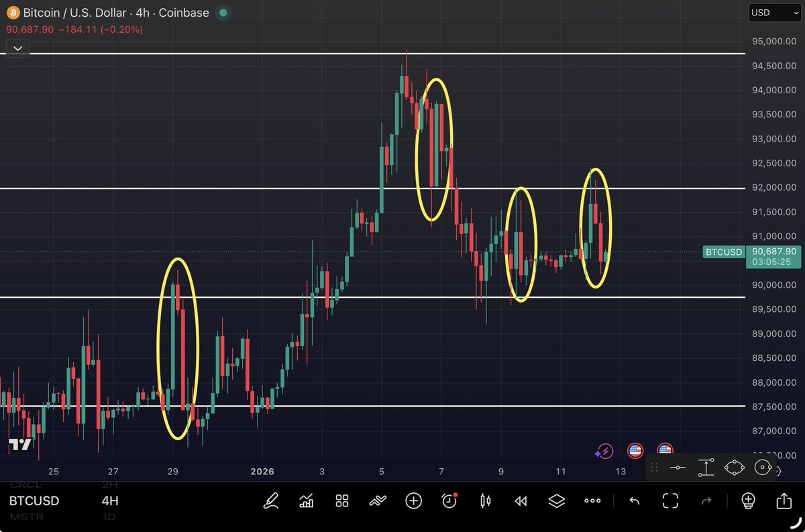
Task: Select the drawing pencil tool
Action: point(271,500)
